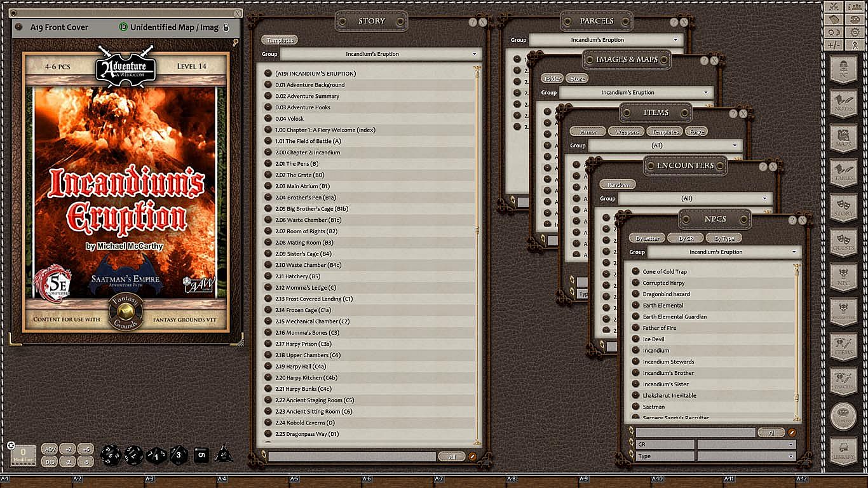Pick the d4 pyramid die
This screenshot has height=488, width=868.
[x=224, y=454]
